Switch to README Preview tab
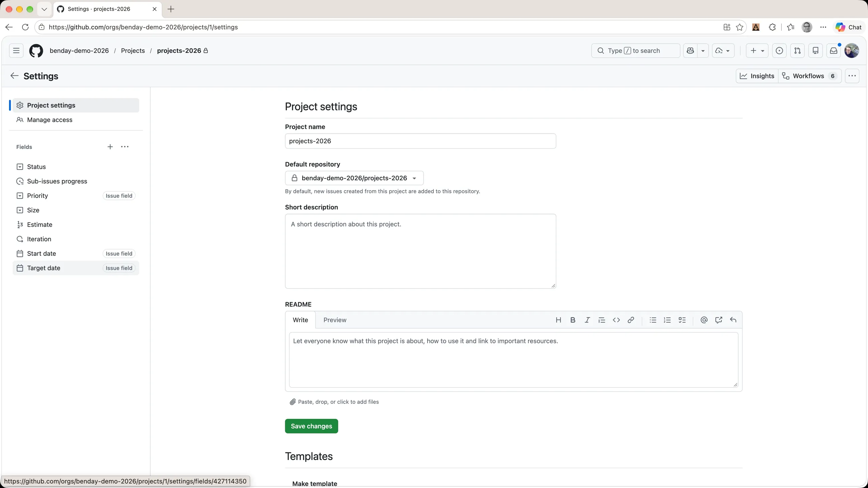 tap(335, 320)
